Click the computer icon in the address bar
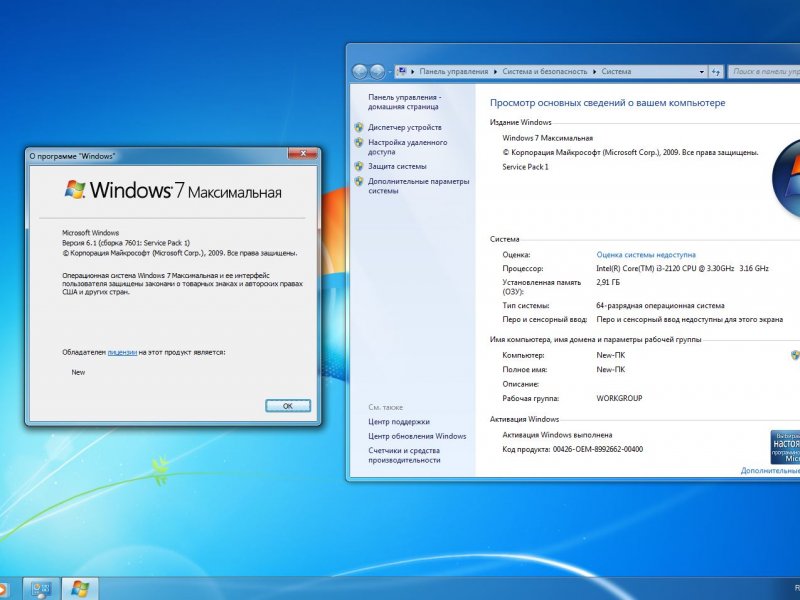The height and width of the screenshot is (600, 800). tap(402, 71)
